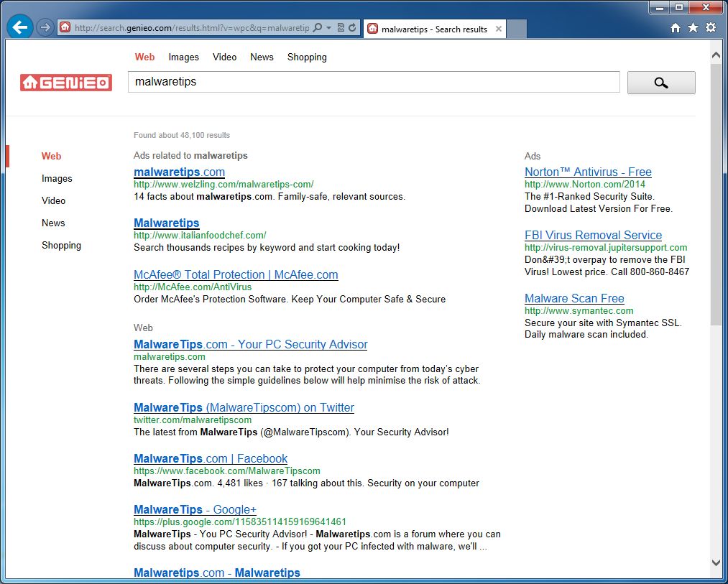Image resolution: width=728 pixels, height=584 pixels.
Task: Switch to the top News tab
Action: (x=262, y=57)
